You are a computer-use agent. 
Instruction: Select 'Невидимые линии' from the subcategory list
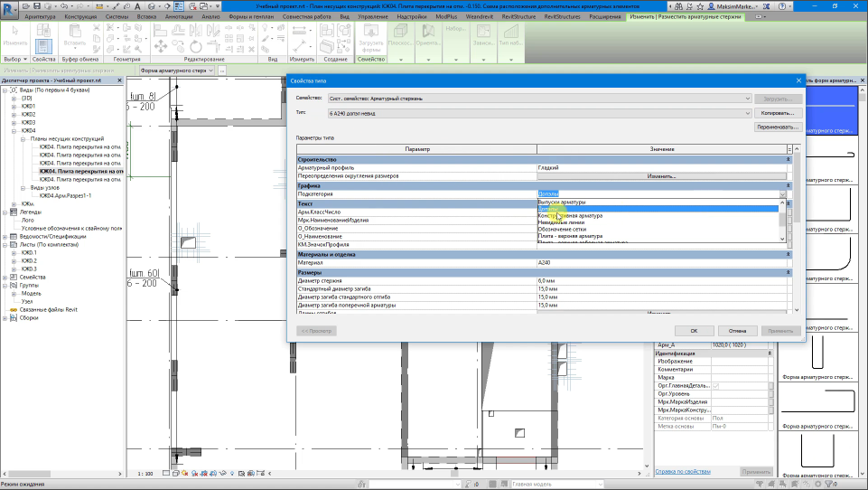tap(562, 223)
